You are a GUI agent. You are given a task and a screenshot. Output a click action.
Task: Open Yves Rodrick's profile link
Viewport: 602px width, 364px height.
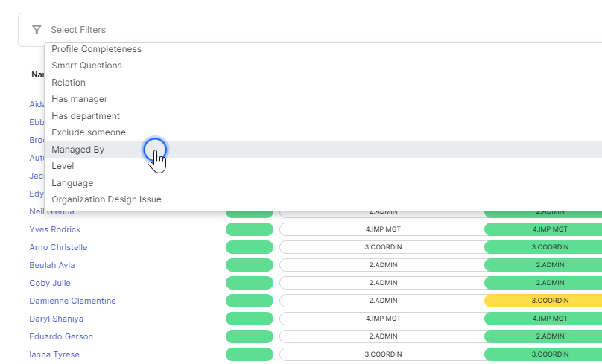(x=54, y=229)
